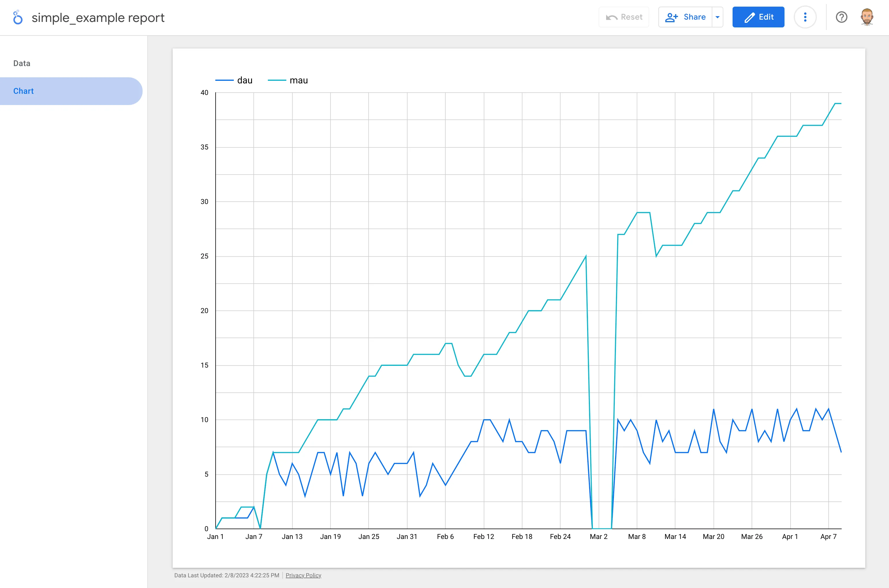889x588 pixels.
Task: Click the mau legend teal line swatch
Action: (277, 80)
